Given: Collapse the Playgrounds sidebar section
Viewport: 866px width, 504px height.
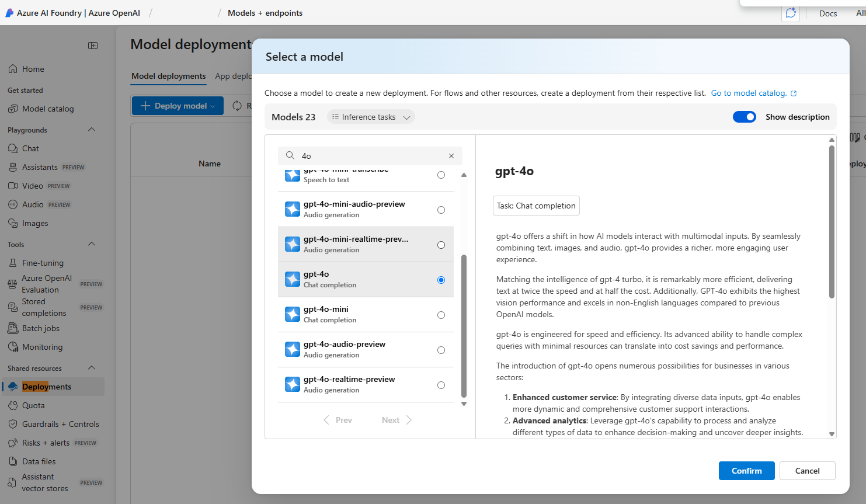Looking at the screenshot, I should (x=92, y=130).
